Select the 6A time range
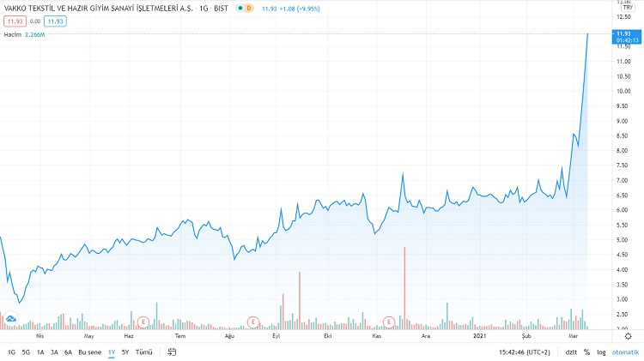 pos(68,352)
